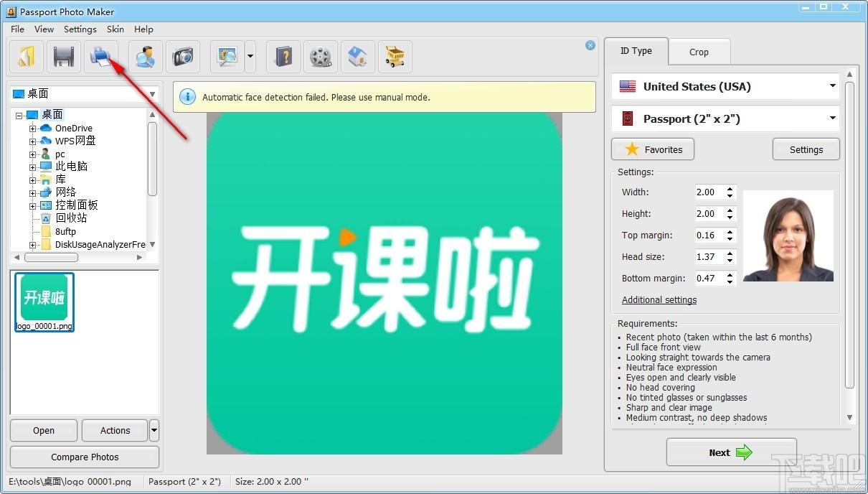
Task: Open the arrow dropdown beside zoom viewer icon
Action: tap(250, 57)
